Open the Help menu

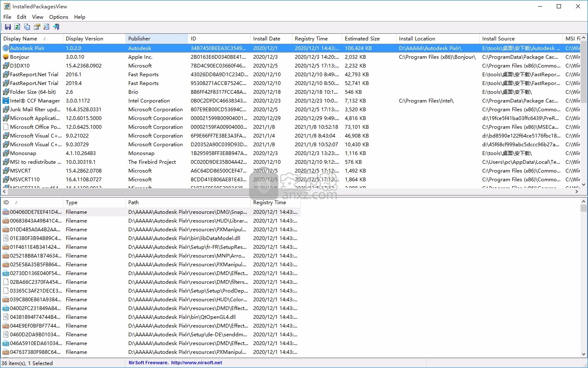80,17
